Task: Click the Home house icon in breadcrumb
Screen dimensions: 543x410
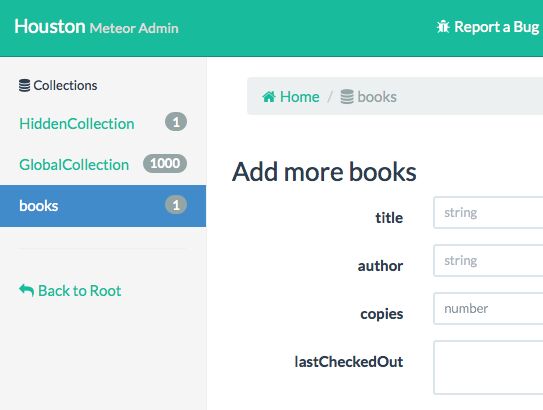Action: click(269, 97)
